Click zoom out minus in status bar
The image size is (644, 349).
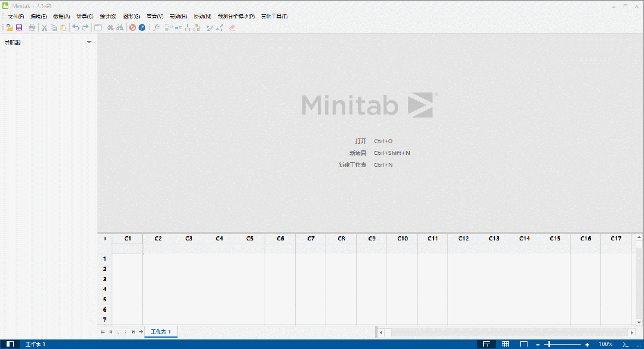(538, 344)
